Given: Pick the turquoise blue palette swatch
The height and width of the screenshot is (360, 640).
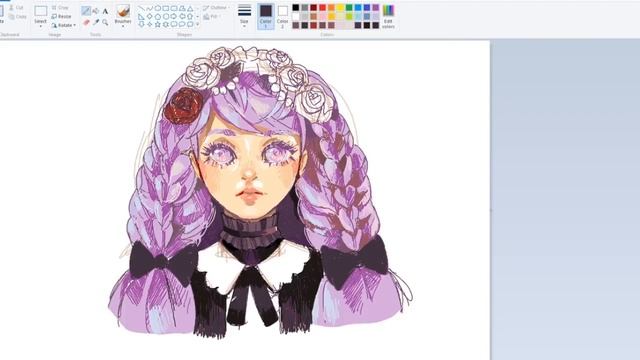Looking at the screenshot, I should pyautogui.click(x=358, y=7).
